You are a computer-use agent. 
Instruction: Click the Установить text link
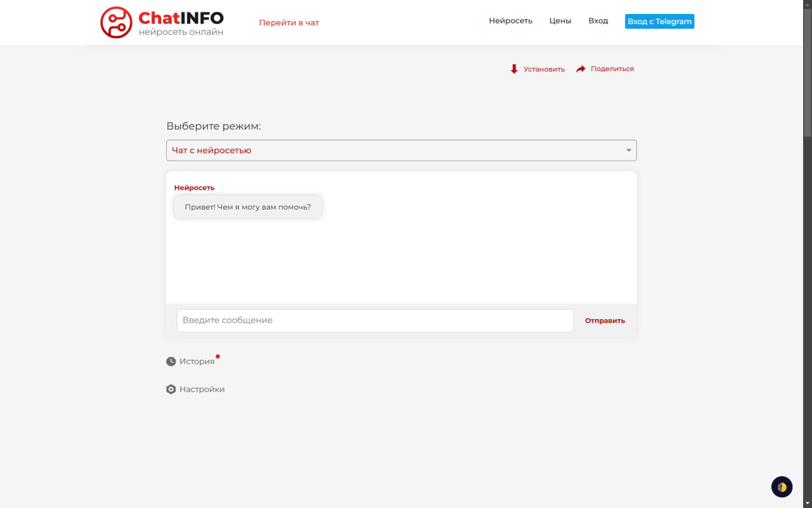(x=544, y=69)
